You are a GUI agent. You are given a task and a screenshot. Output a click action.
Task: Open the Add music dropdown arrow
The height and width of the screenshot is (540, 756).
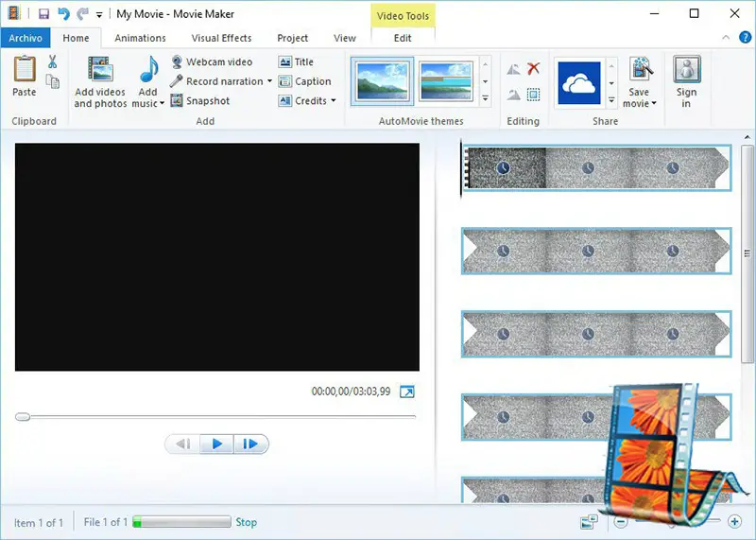pyautogui.click(x=162, y=103)
